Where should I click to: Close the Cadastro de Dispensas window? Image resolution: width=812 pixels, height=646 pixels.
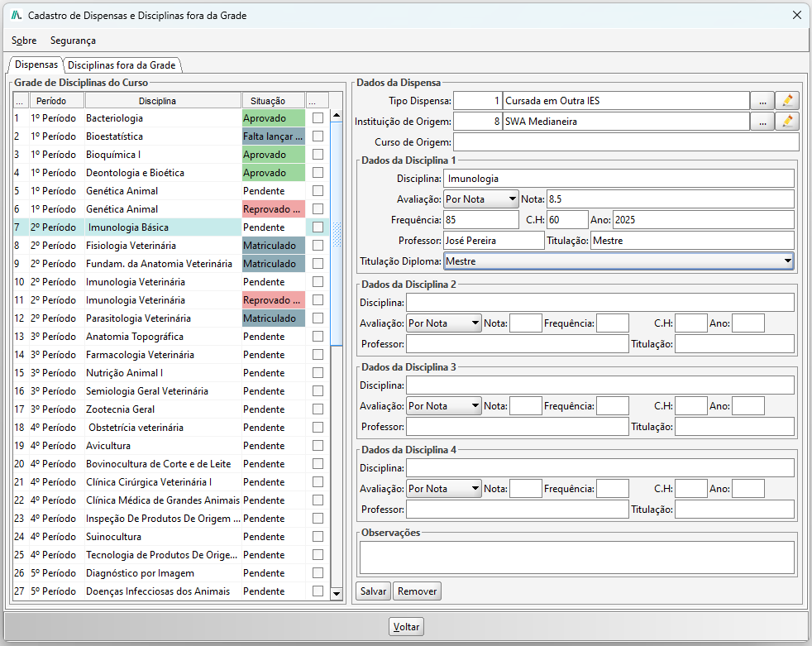point(797,15)
